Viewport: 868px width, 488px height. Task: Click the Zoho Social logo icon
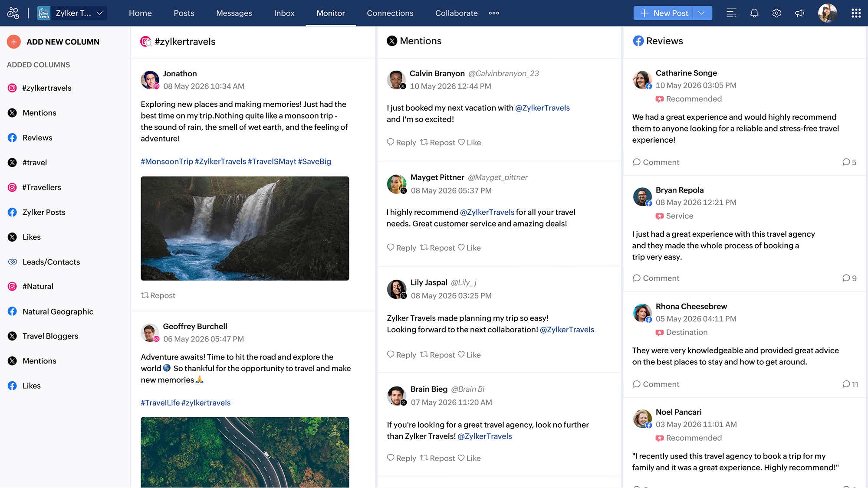point(13,13)
